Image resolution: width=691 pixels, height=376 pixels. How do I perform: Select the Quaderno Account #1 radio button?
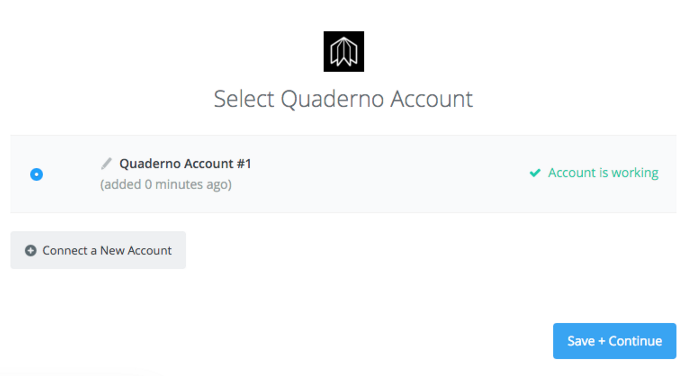tap(37, 175)
